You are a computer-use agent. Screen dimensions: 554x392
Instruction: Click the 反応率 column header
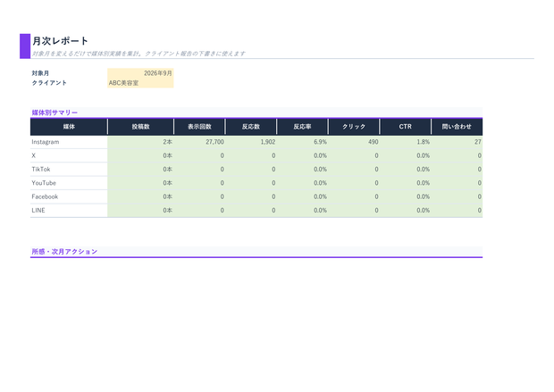302,127
